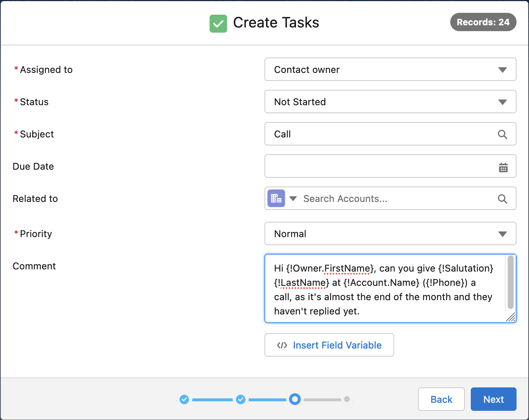Click the Status field label
529x420 pixels.
pyautogui.click(x=34, y=102)
